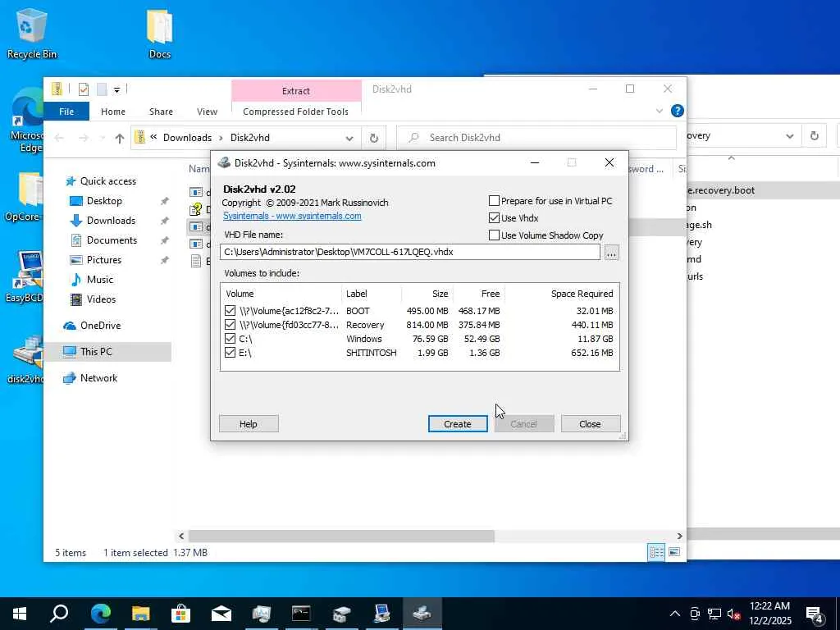This screenshot has height=630, width=840.
Task: Sort volumes by the Label column header
Action: 372,294
